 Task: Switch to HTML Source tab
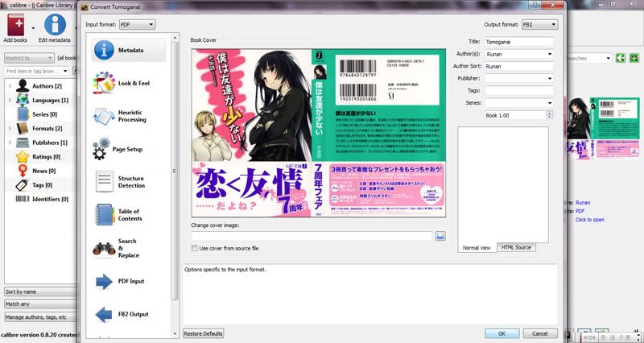[x=516, y=247]
